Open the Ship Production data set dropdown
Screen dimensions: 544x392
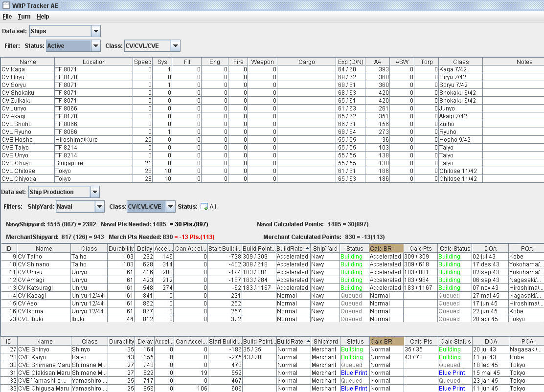pyautogui.click(x=95, y=192)
